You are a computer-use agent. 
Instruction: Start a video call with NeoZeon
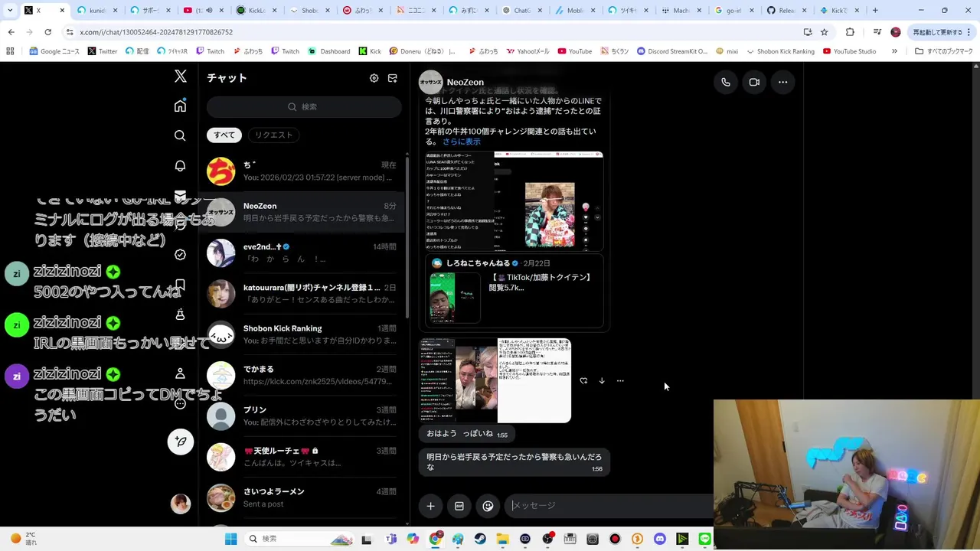point(754,82)
